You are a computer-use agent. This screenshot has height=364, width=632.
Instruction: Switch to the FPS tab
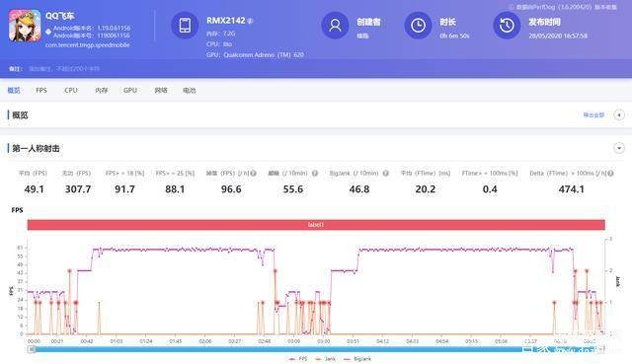coord(41,90)
